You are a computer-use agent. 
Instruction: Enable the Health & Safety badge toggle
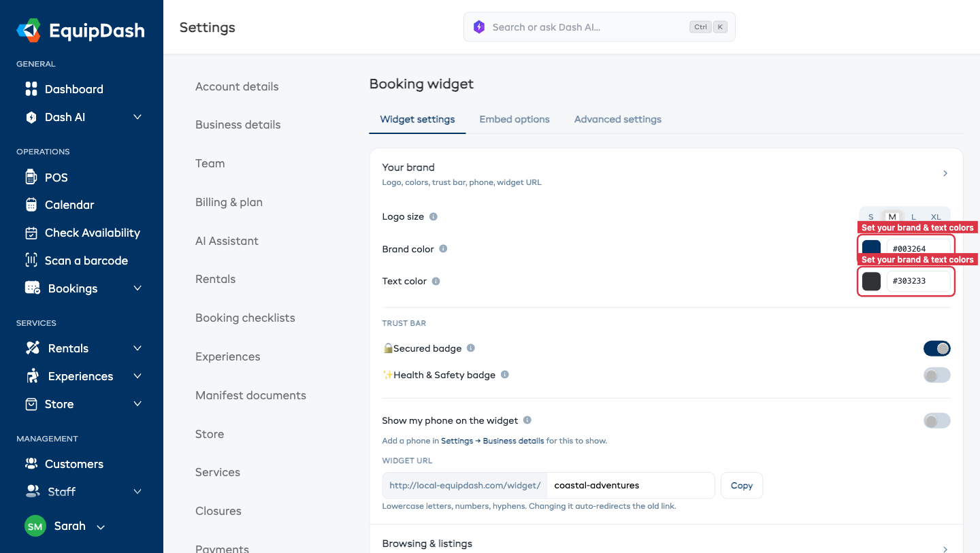[936, 375]
